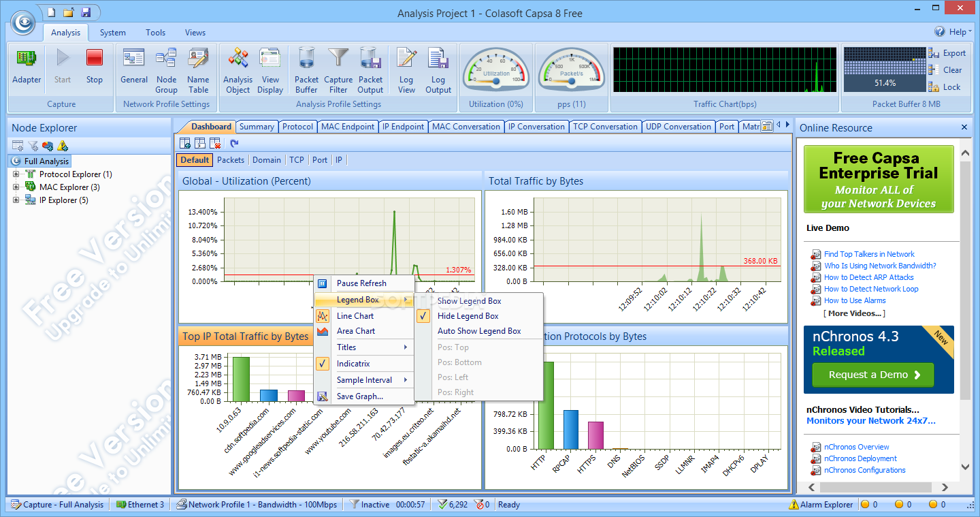
Task: Export the packet buffer
Action: (947, 53)
